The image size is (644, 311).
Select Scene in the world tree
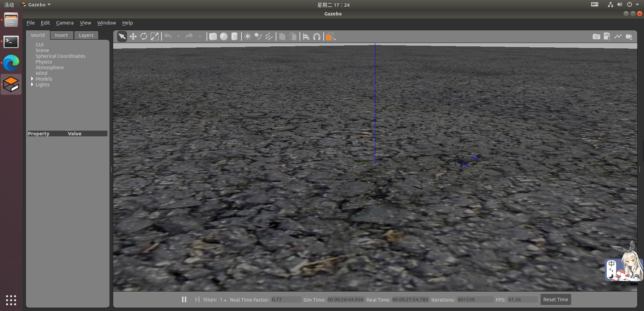click(x=42, y=50)
